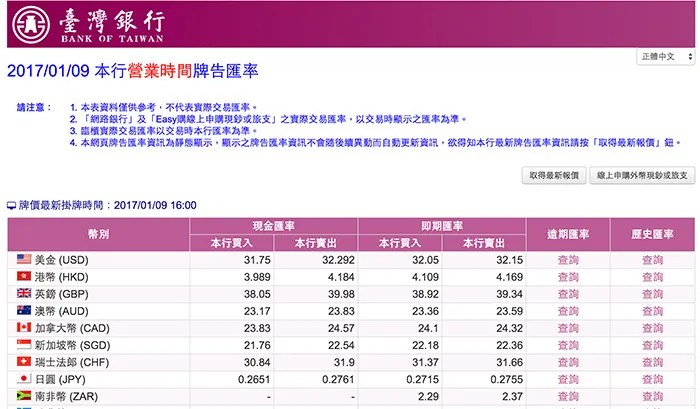Image resolution: width=700 pixels, height=409 pixels.
Task: Open 遠期匯率 查詢 link for AUD
Action: (x=568, y=311)
